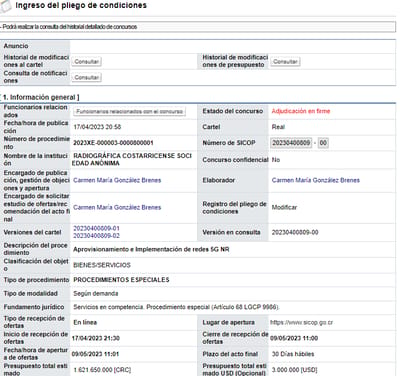Click En línea reception type value
Viewport: 400px width, 376px height.
[x=85, y=323]
